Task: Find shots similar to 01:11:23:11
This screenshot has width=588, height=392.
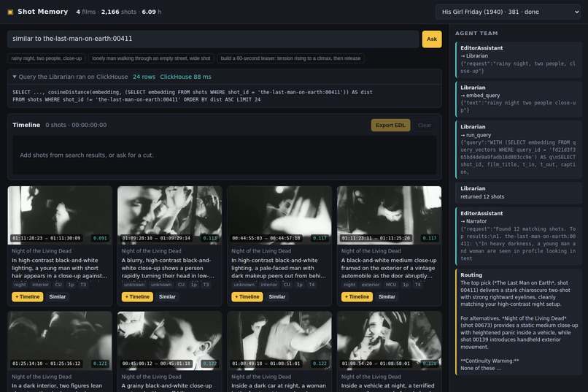Action: click(387, 296)
